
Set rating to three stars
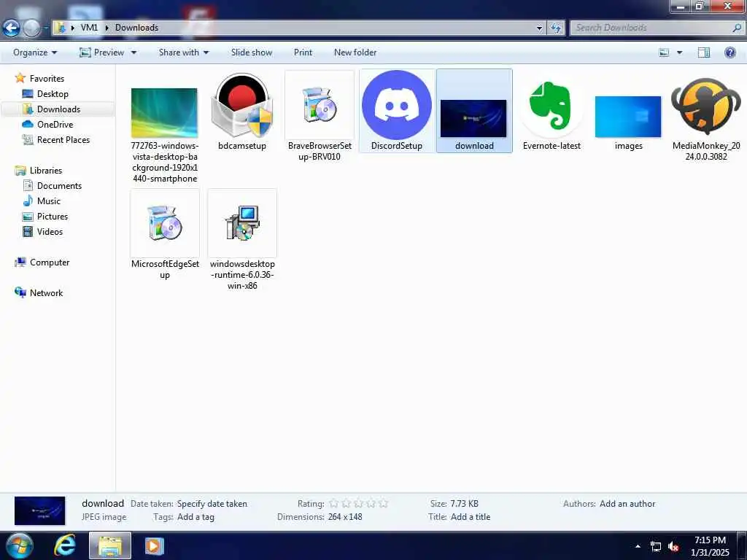point(359,503)
